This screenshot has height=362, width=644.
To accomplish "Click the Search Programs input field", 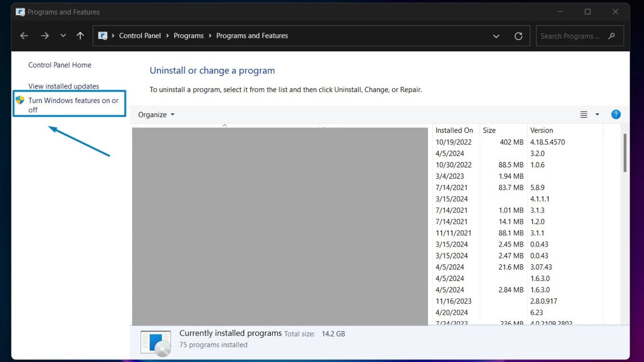I will (577, 36).
